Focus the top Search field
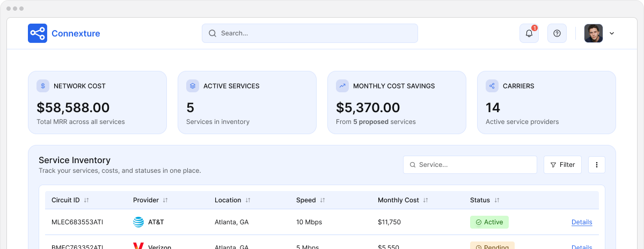 (310, 33)
